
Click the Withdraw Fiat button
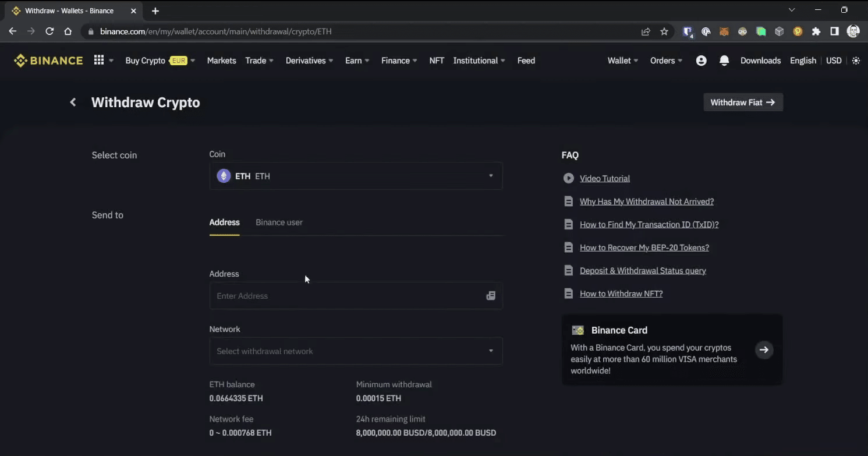pos(743,102)
